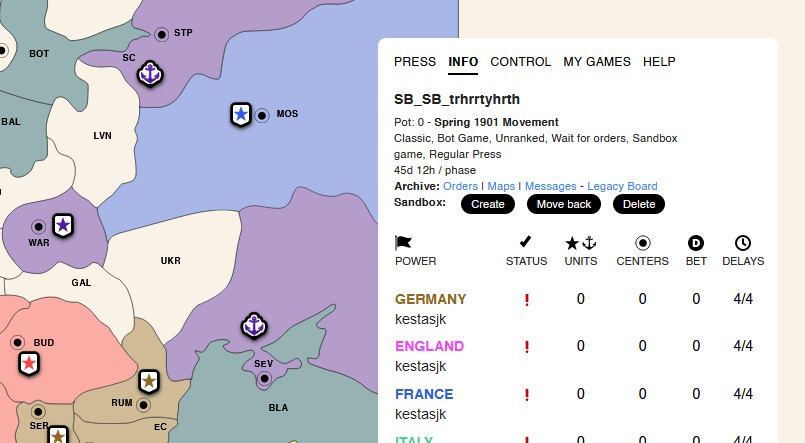Screen dimensions: 805x443
Task: Open the PRESS tab
Action: click(415, 62)
